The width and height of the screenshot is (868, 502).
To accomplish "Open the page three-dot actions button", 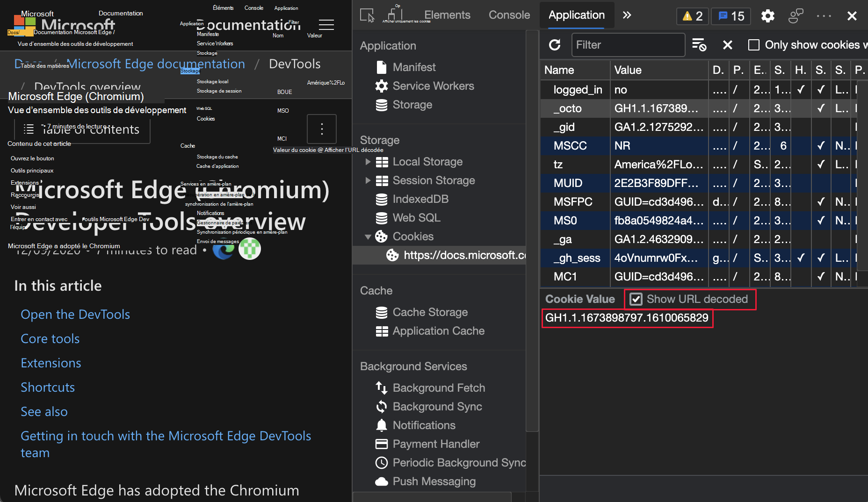I will tap(322, 129).
